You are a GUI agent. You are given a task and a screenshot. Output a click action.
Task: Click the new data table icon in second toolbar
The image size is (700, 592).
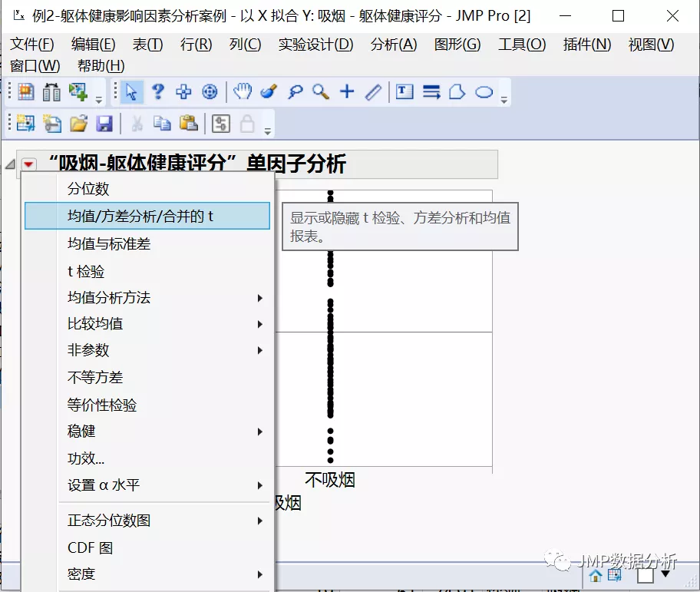coord(25,123)
